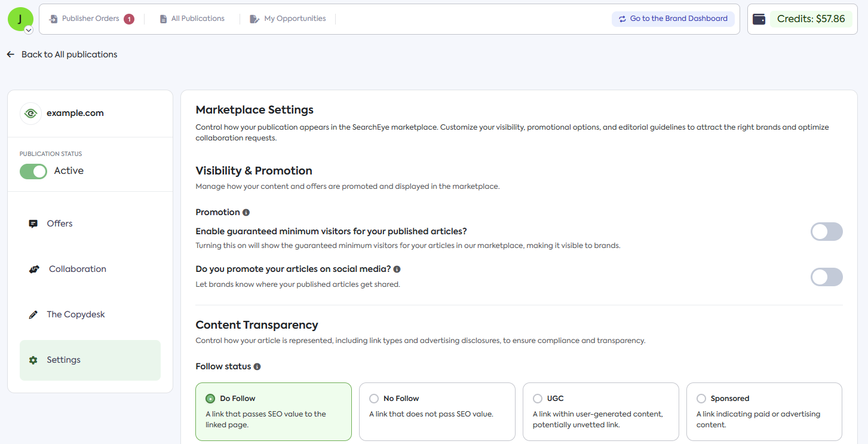Open My Opportunities in top navigation

click(288, 19)
